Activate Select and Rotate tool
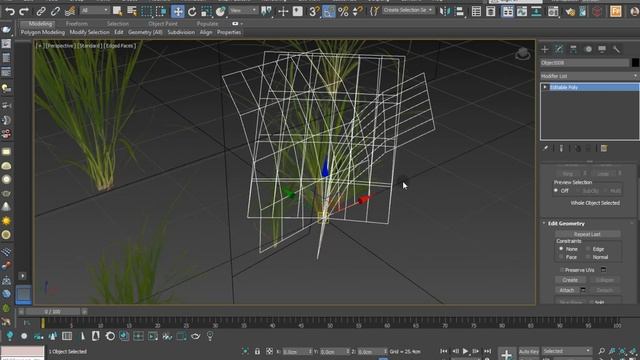The width and height of the screenshot is (640, 360). click(192, 11)
